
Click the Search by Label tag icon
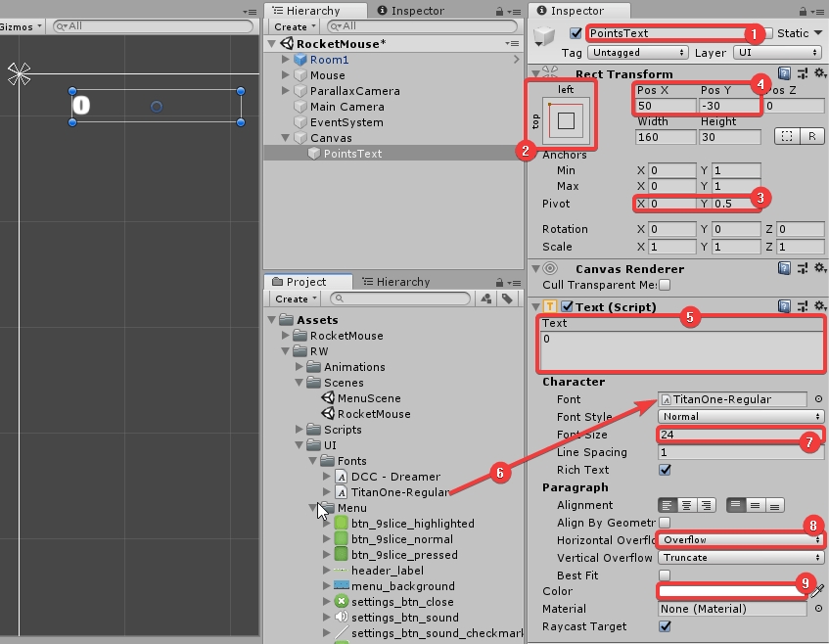point(507,299)
